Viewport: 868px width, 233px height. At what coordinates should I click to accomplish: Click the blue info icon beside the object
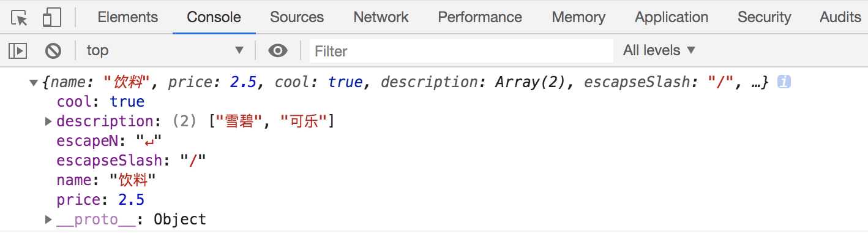coord(784,82)
